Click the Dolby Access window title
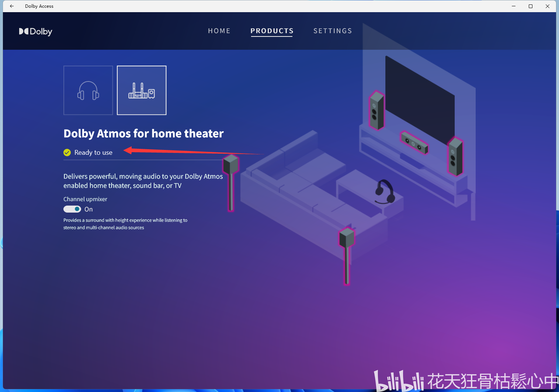 click(x=39, y=6)
